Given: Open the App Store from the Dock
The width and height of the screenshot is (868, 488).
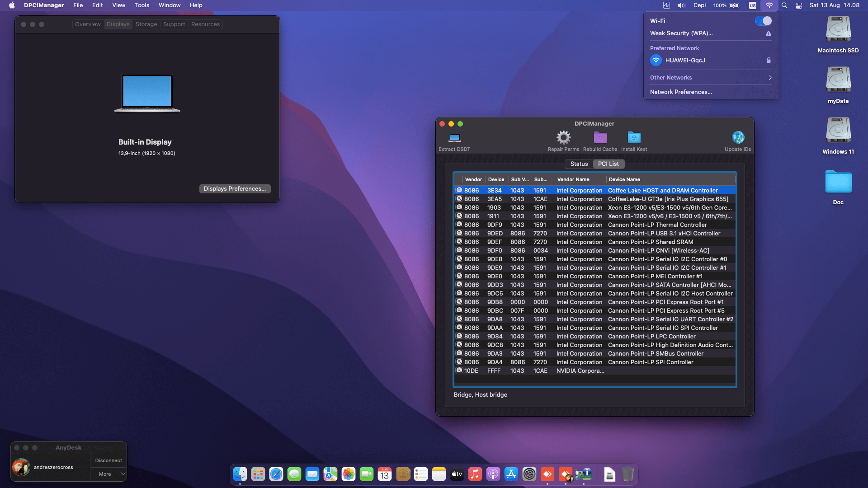Looking at the screenshot, I should point(511,474).
